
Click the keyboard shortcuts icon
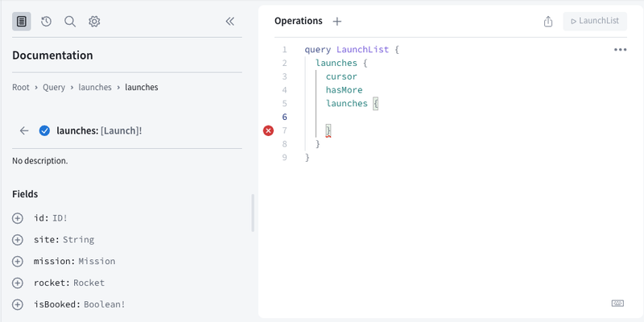pyautogui.click(x=617, y=303)
